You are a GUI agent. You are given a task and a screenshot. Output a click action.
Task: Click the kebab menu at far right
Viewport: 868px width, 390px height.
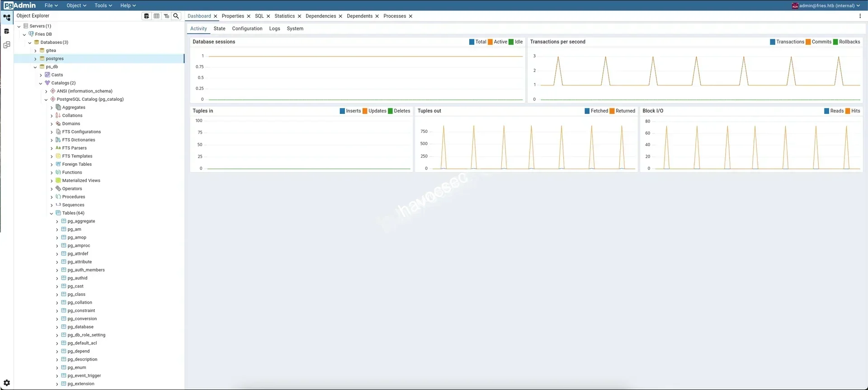pyautogui.click(x=860, y=16)
